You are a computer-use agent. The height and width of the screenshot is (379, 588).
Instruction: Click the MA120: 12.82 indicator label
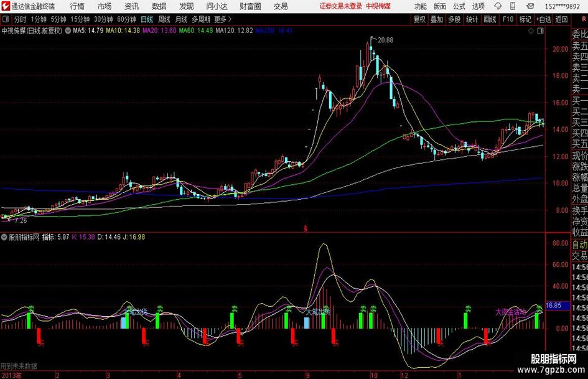[x=235, y=30]
